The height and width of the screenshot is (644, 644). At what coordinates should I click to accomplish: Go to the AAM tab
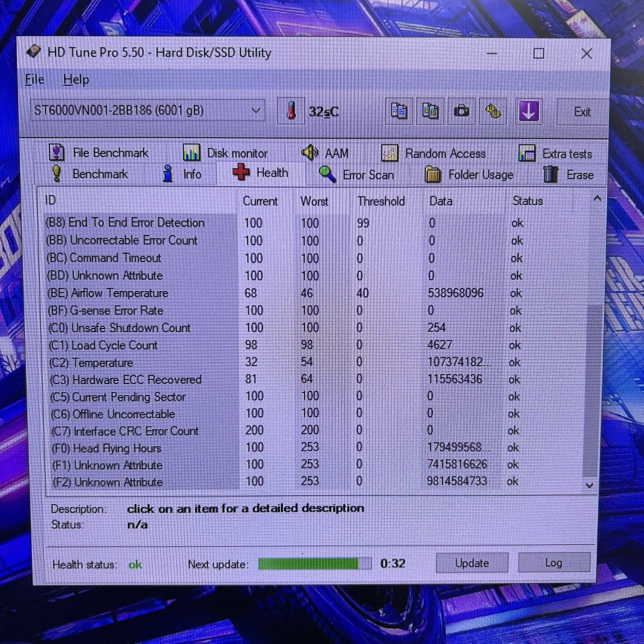click(325, 153)
